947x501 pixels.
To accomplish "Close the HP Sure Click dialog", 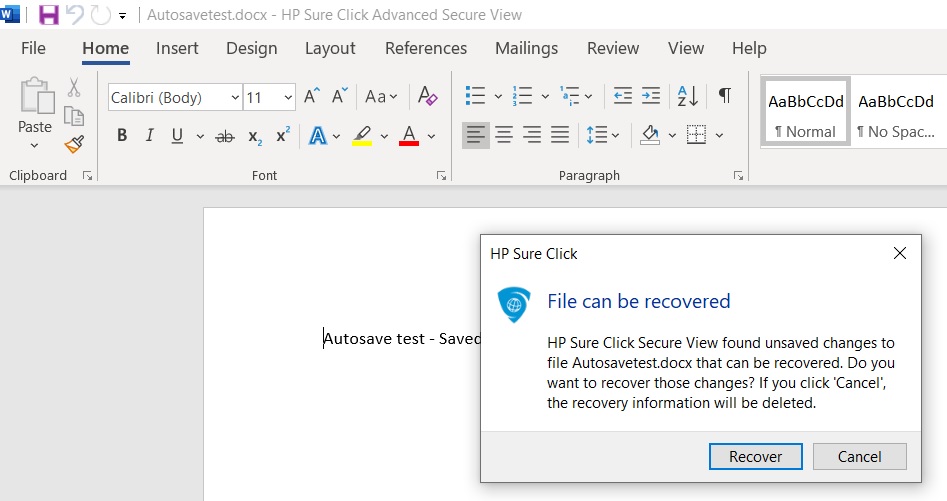I will point(900,254).
